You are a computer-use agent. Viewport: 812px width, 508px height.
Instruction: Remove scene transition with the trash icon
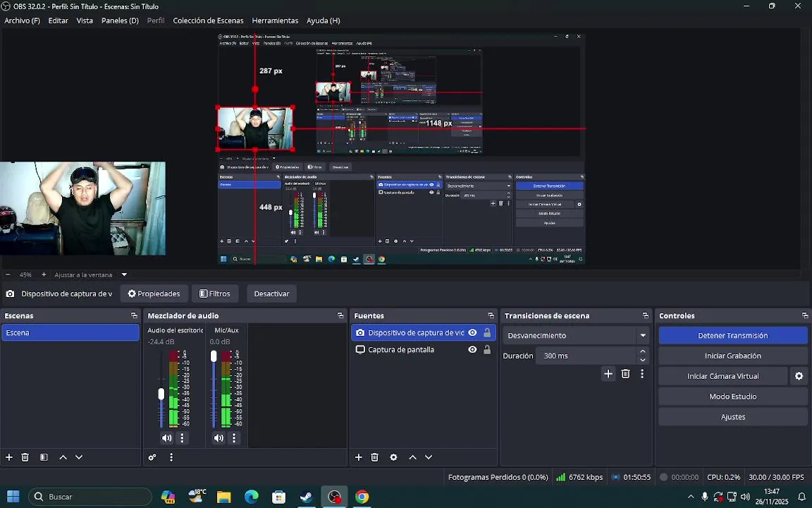pos(626,374)
